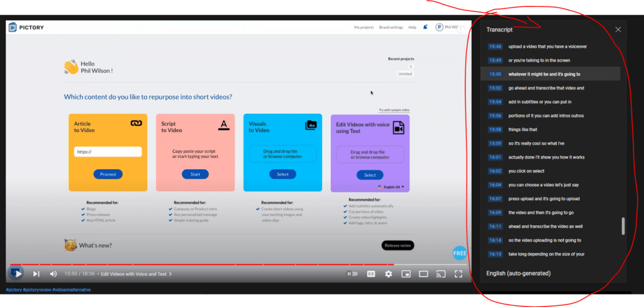Screen dimensions: 644x307
Task: Click the Visuals drag and drop area
Action: click(x=282, y=154)
